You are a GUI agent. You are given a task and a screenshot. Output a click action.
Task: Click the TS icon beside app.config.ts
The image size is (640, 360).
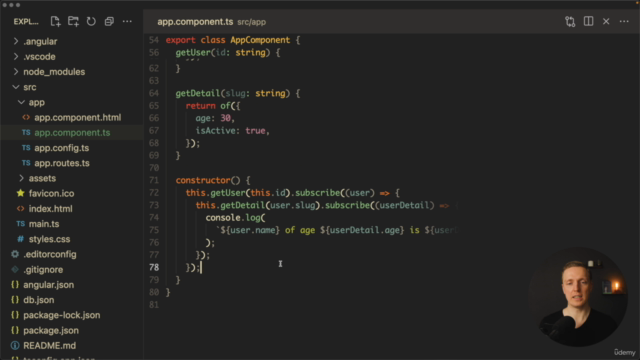tap(26, 148)
